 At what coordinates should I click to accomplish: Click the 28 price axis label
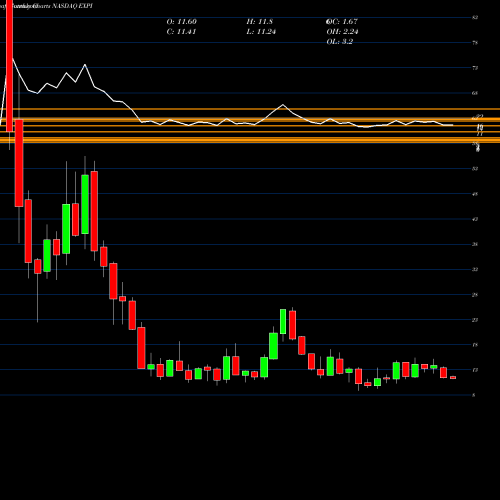coord(475,295)
